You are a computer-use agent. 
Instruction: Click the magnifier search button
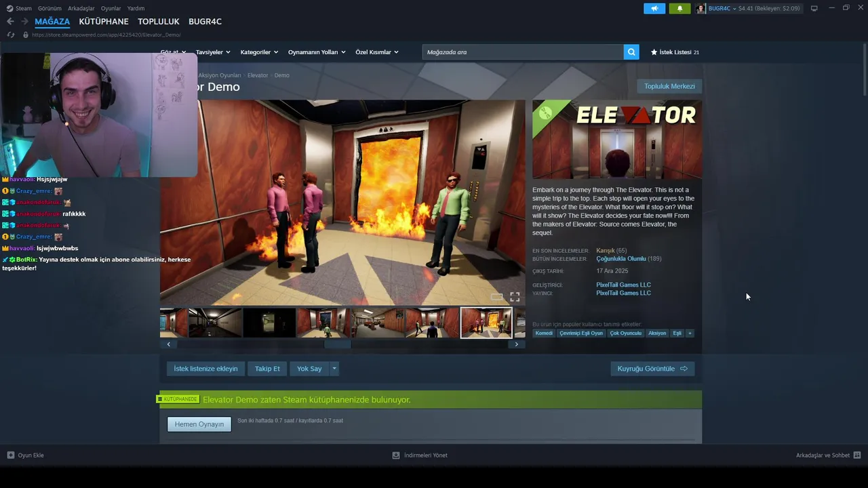[631, 52]
